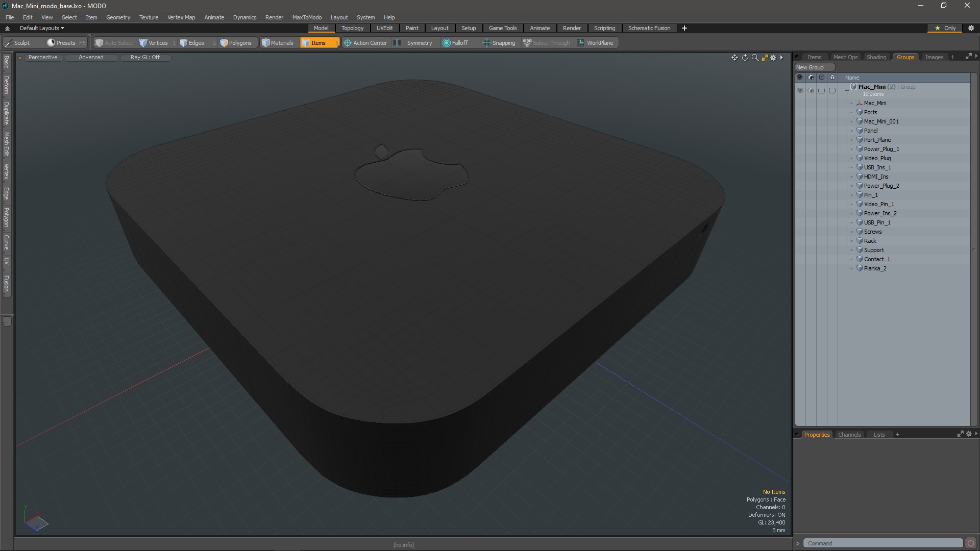Click the viewport zoom magnifier icon
The height and width of the screenshot is (551, 980).
point(755,58)
